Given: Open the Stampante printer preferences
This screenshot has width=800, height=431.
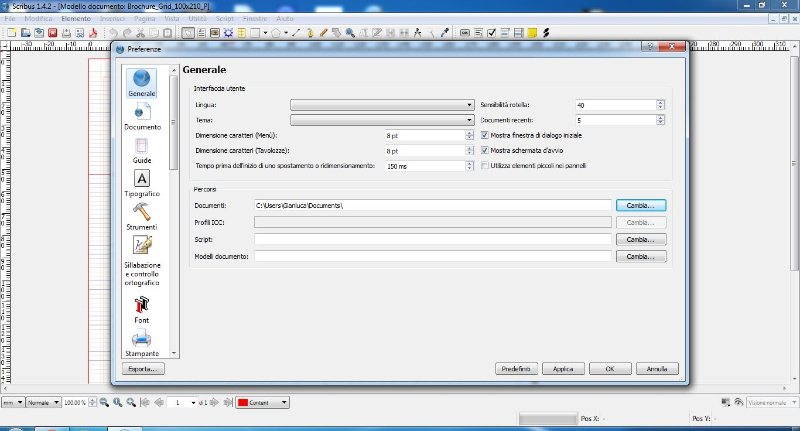Looking at the screenshot, I should [142, 339].
